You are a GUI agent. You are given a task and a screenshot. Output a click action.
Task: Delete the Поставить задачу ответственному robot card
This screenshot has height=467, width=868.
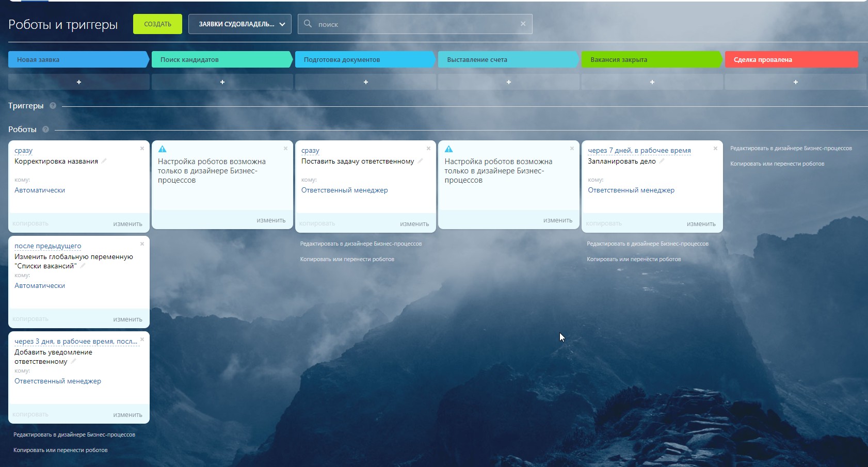pos(428,149)
